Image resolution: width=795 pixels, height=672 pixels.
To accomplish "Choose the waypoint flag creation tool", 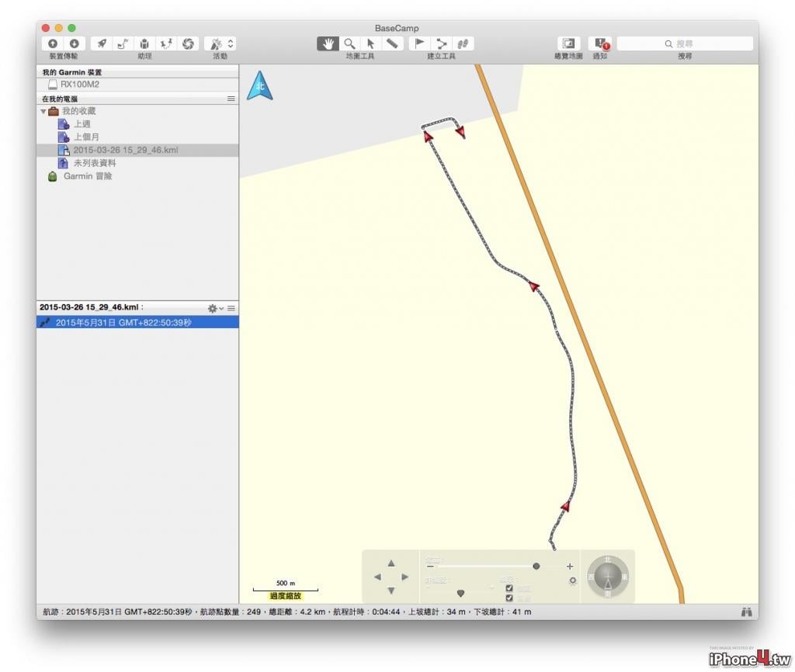I will click(419, 43).
